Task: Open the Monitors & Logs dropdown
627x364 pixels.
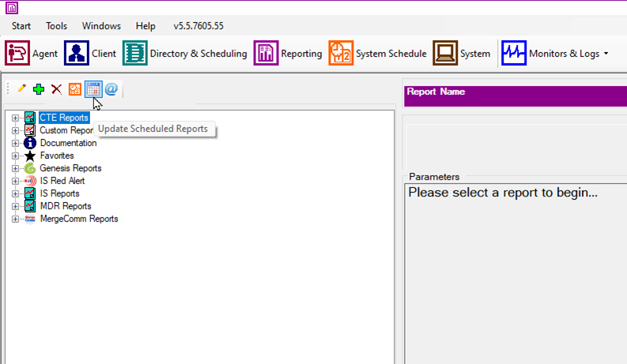Action: pos(555,54)
